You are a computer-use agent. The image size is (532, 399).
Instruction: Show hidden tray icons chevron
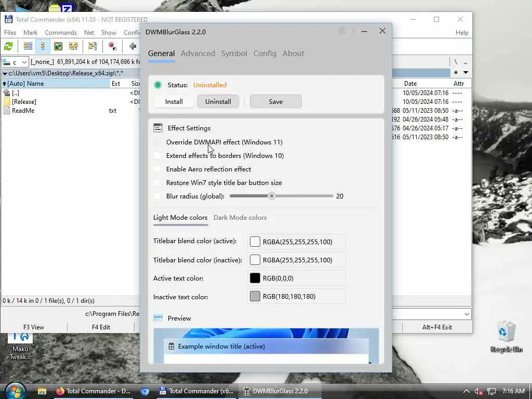[467, 392]
